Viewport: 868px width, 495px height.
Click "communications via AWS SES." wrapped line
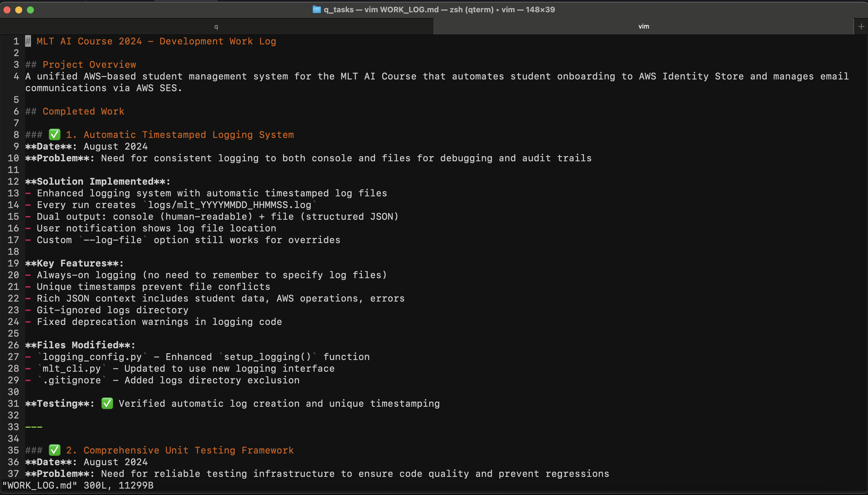click(104, 88)
